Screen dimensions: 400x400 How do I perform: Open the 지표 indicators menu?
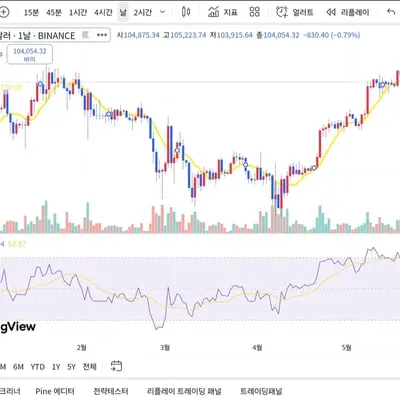[223, 12]
